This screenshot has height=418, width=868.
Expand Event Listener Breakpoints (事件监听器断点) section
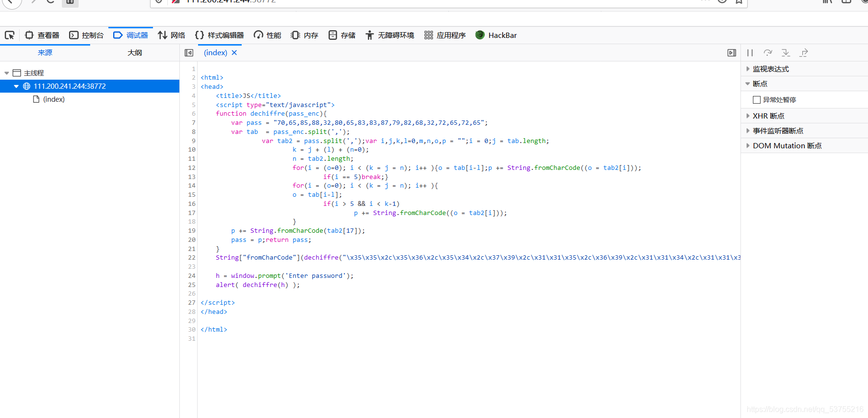tap(804, 131)
